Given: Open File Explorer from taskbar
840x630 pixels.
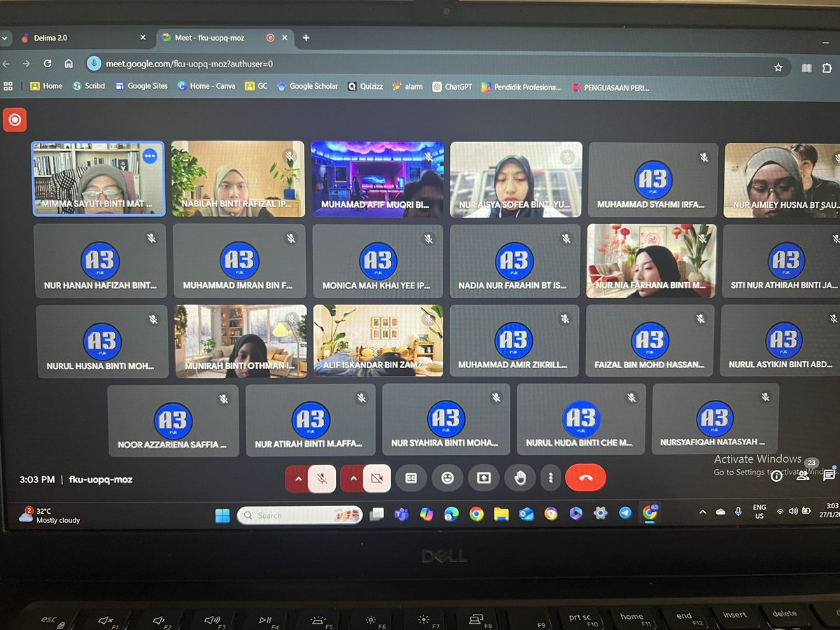Looking at the screenshot, I should [500, 514].
